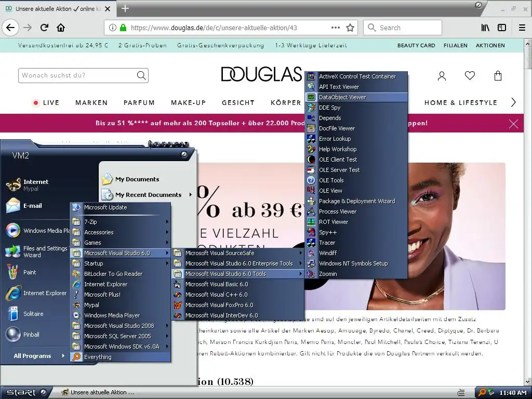Open Depends dependency walker

coord(356,118)
